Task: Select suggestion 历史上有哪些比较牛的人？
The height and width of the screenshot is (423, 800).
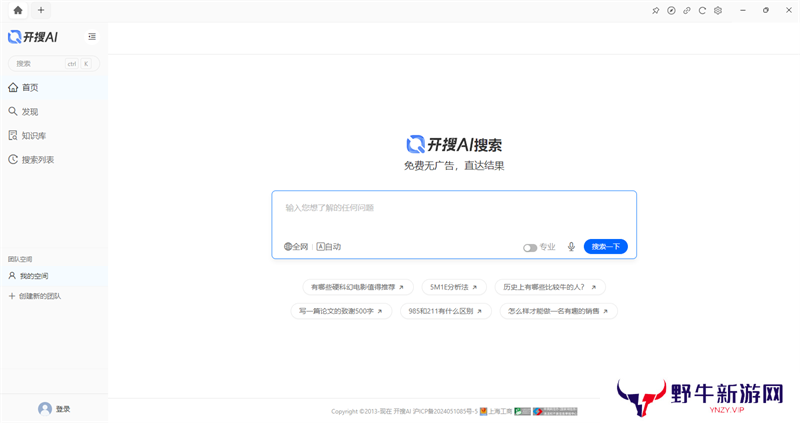Action: [x=549, y=287]
